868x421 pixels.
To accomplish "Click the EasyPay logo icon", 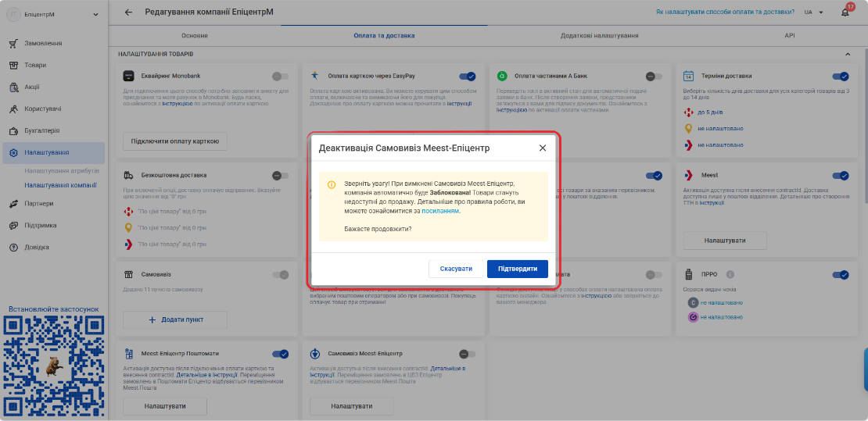I will [x=315, y=75].
